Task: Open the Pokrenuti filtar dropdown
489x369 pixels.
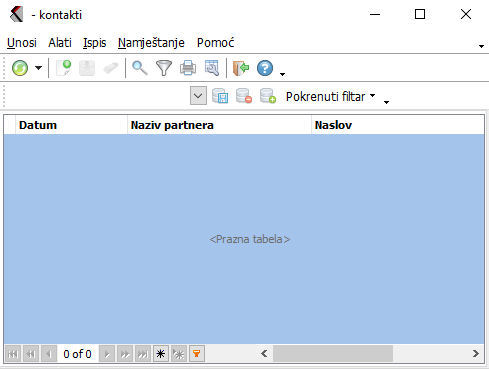Action: coord(330,96)
